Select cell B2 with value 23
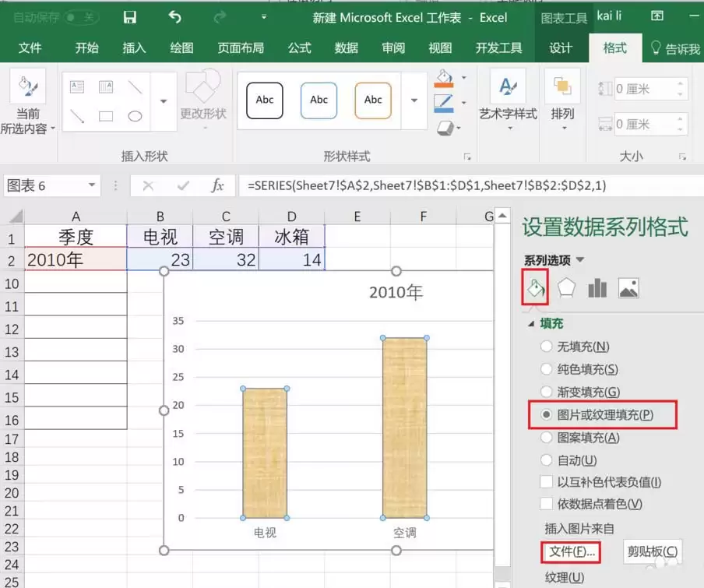 point(160,259)
